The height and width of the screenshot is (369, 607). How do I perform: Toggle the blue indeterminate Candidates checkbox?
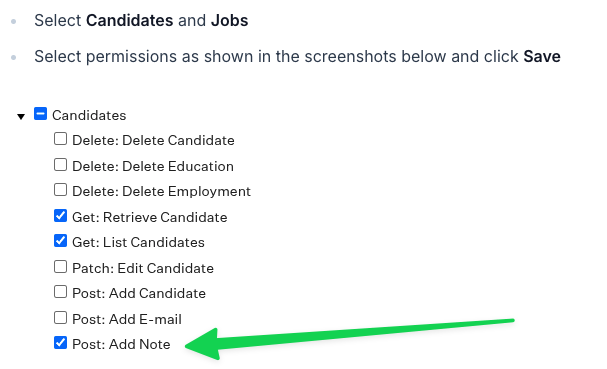point(40,114)
